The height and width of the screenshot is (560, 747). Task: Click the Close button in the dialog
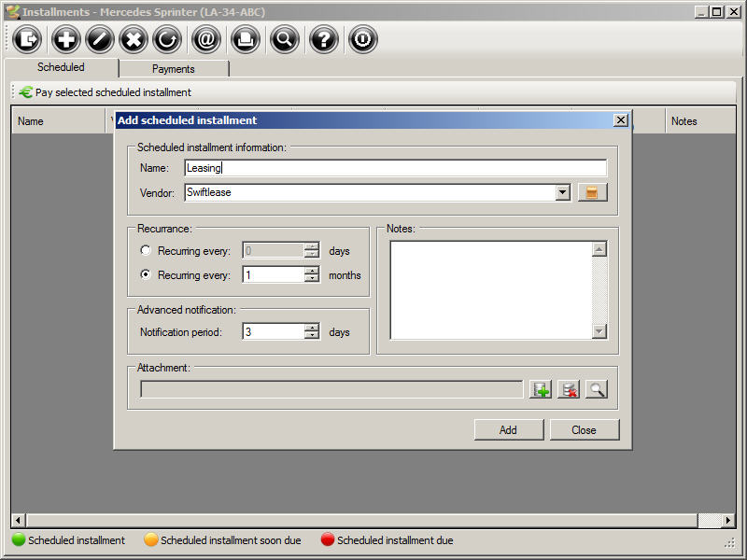pyautogui.click(x=585, y=430)
